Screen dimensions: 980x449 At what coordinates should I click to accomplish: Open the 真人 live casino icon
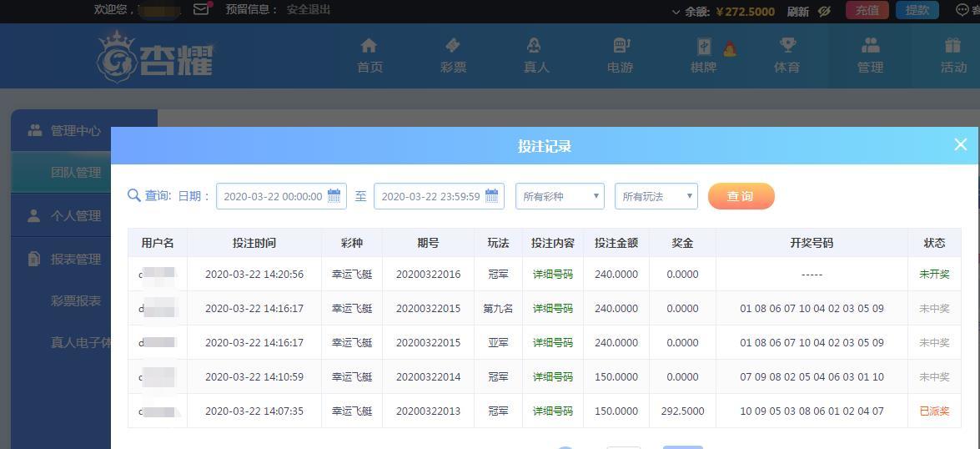535,46
